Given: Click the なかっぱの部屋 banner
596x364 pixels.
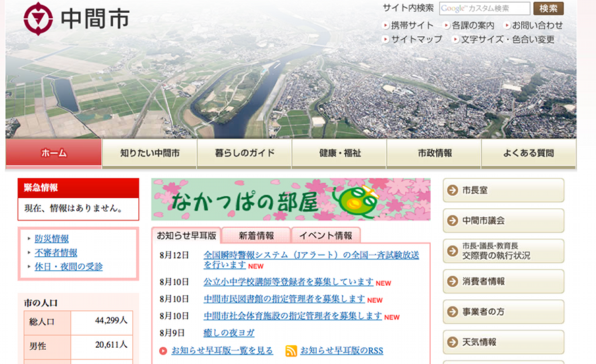Looking at the screenshot, I should pos(291,200).
